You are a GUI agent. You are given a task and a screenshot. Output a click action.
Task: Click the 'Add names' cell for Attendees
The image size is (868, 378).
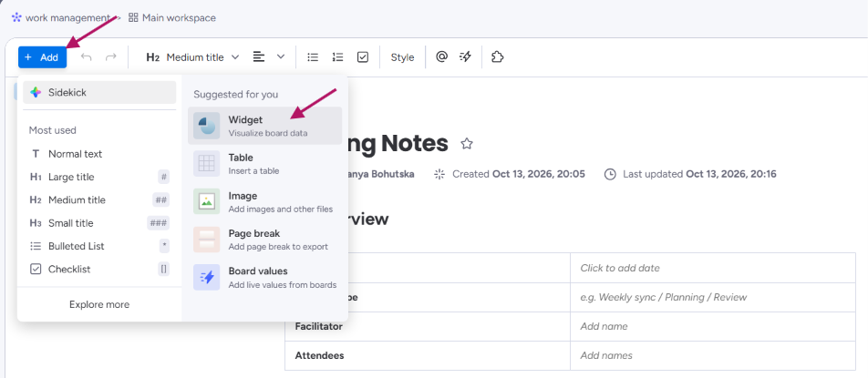pos(713,356)
